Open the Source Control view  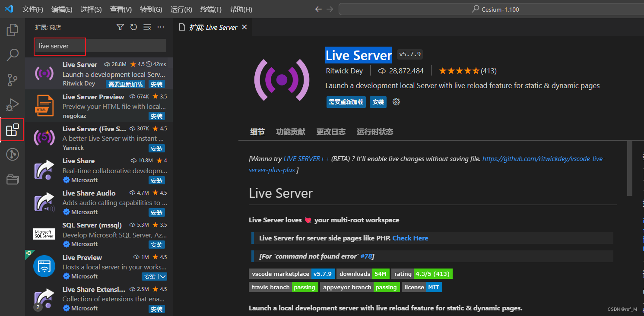pos(12,79)
